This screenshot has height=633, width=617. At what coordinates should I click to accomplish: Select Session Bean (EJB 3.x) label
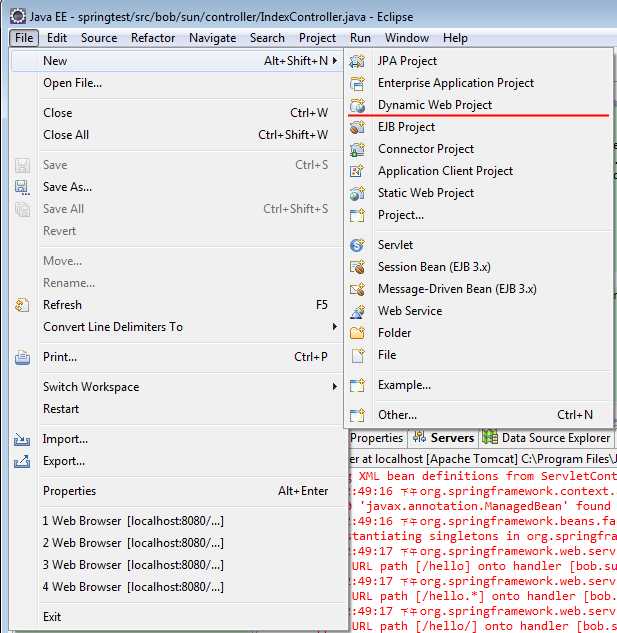coord(434,267)
